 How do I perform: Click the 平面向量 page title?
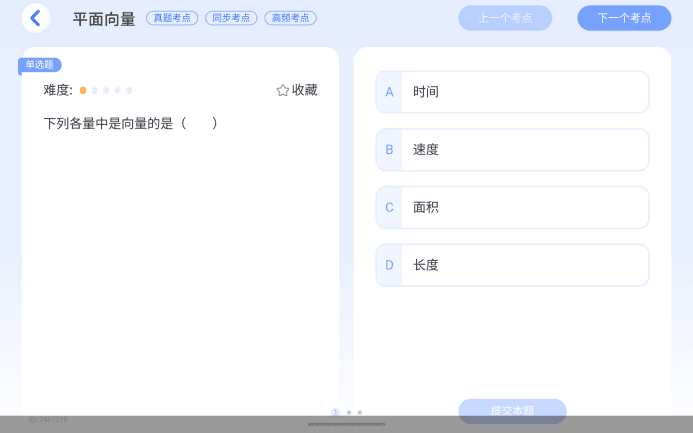(104, 18)
